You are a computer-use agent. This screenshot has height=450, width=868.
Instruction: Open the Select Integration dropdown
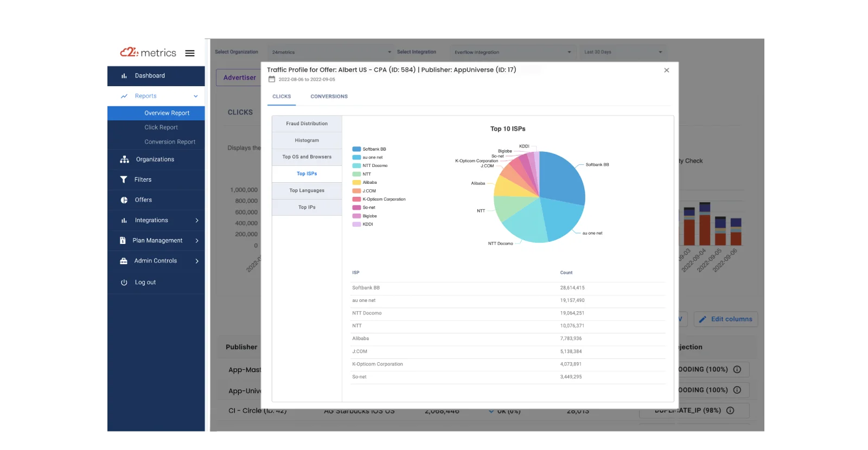[513, 52]
